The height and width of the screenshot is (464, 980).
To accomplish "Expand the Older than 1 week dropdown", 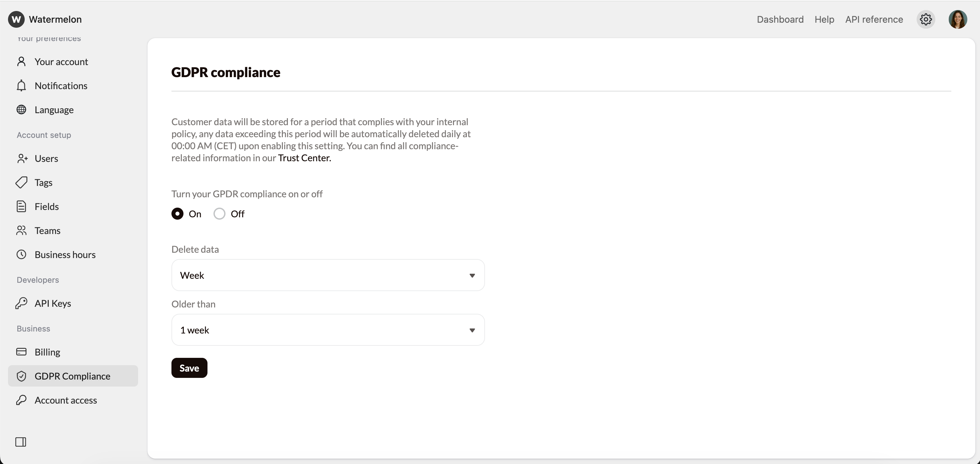I will tap(328, 330).
